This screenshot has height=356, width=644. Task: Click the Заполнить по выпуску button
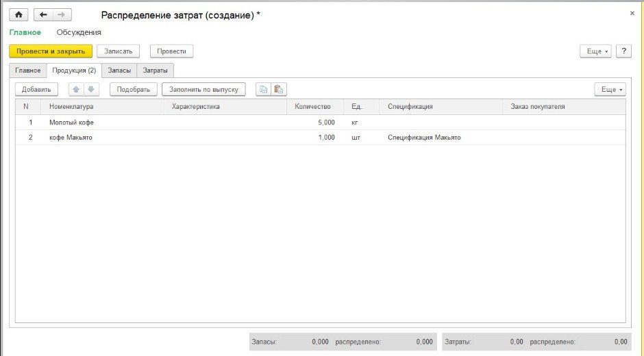pyautogui.click(x=203, y=90)
